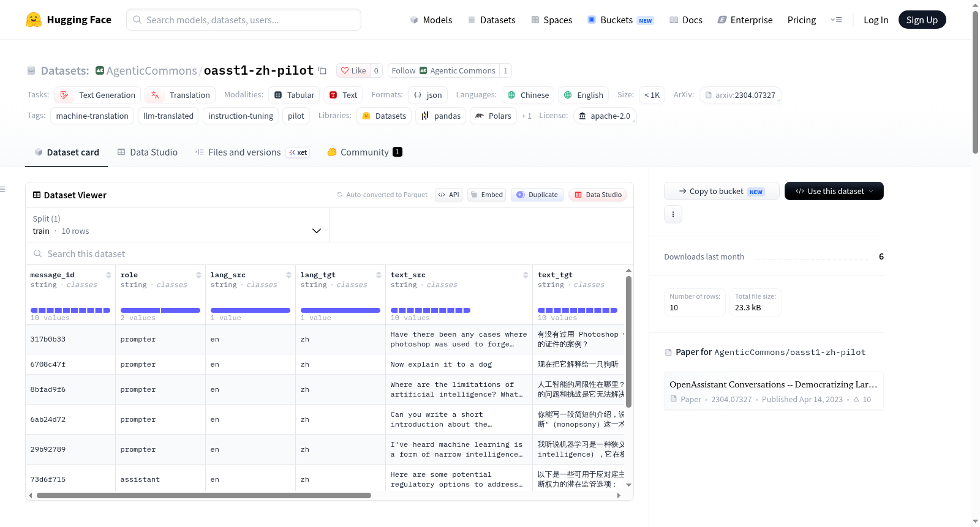The height and width of the screenshot is (527, 980).
Task: Sort the lang_src column
Action: 288,275
